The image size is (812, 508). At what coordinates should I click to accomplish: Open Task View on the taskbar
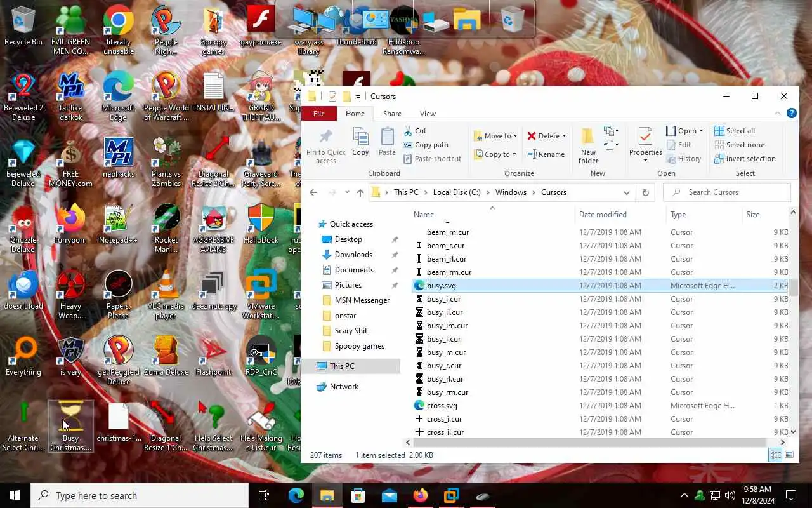point(265,495)
